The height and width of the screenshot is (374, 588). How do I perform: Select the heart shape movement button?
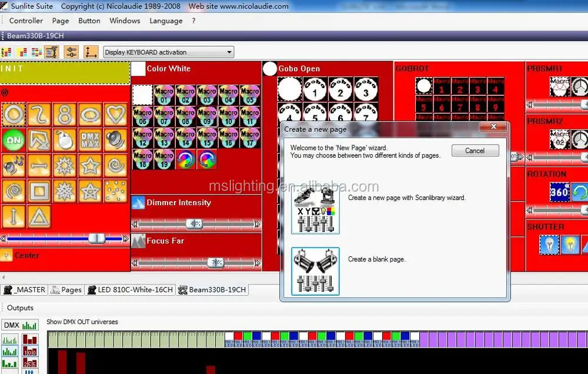coord(116,114)
